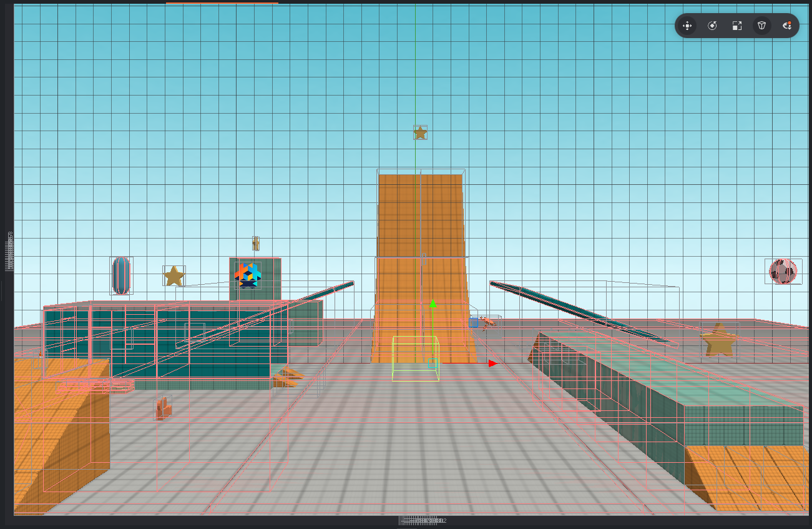Select the small orange creature right of the tower
812x529 pixels.
pos(488,322)
